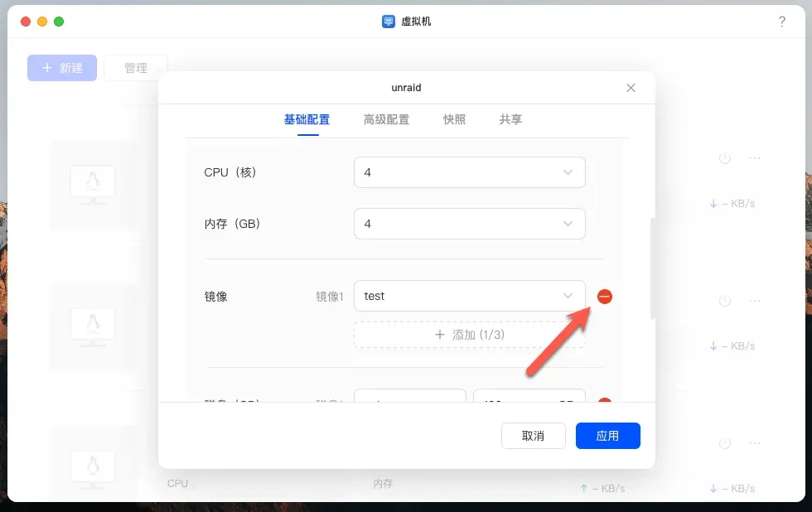
Task: Click power icon of first VM row
Action: pyautogui.click(x=724, y=158)
